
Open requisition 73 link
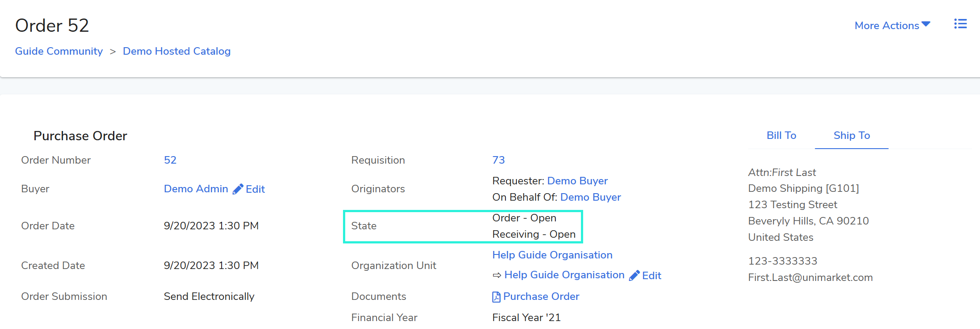[x=498, y=160]
